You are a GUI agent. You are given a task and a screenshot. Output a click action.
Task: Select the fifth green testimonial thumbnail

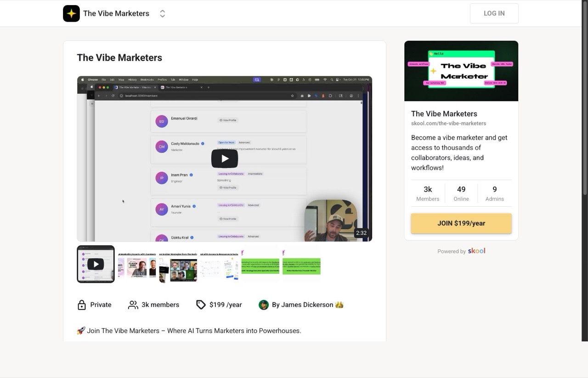(260, 264)
